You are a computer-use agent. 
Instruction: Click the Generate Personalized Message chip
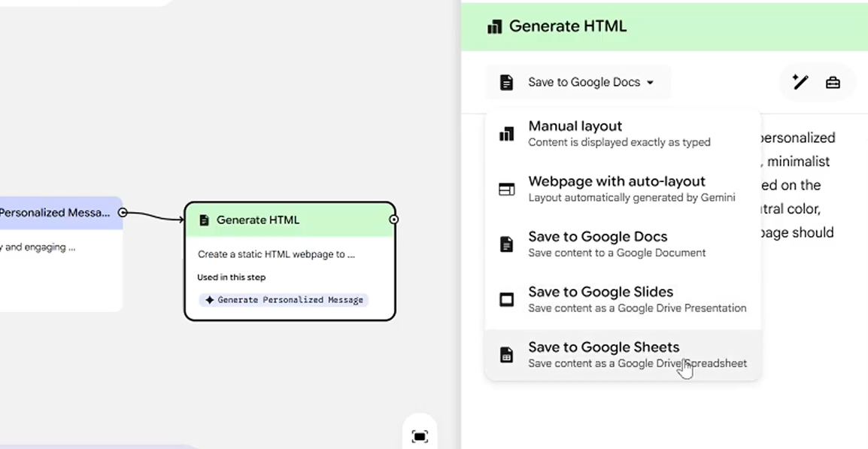point(284,299)
